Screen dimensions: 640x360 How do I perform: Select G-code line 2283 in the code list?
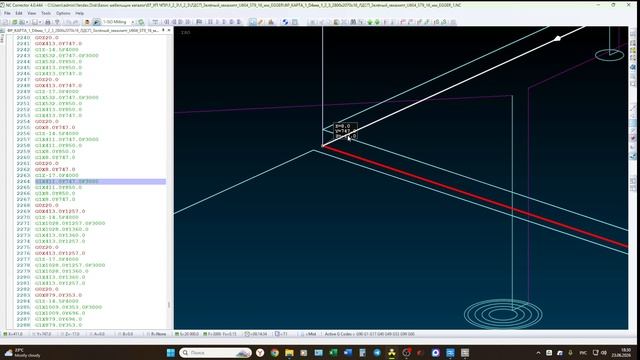[58, 295]
